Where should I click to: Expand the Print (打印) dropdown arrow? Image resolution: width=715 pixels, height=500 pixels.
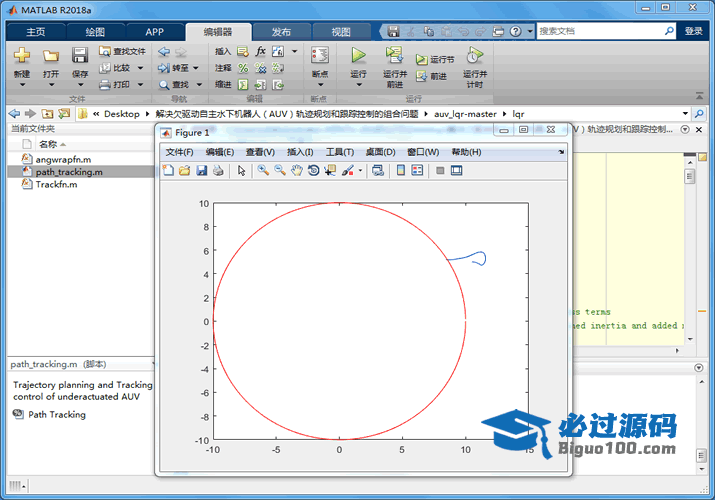point(140,85)
